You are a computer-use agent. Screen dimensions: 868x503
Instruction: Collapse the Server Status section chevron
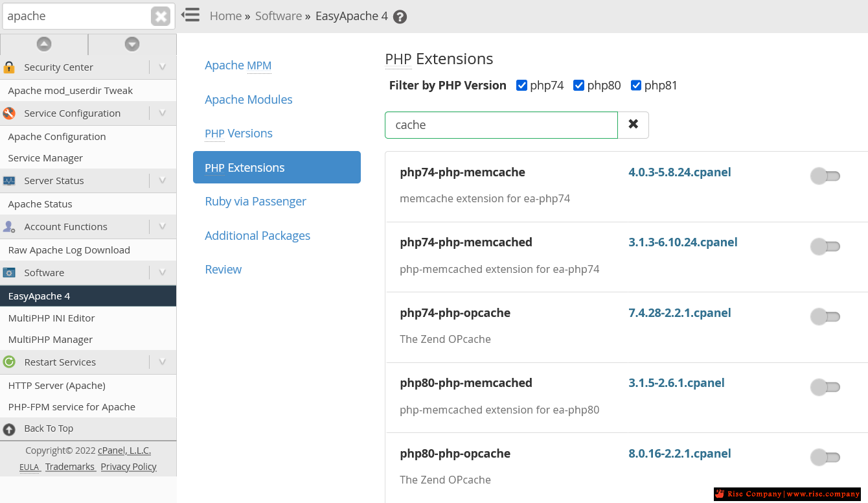click(x=163, y=181)
